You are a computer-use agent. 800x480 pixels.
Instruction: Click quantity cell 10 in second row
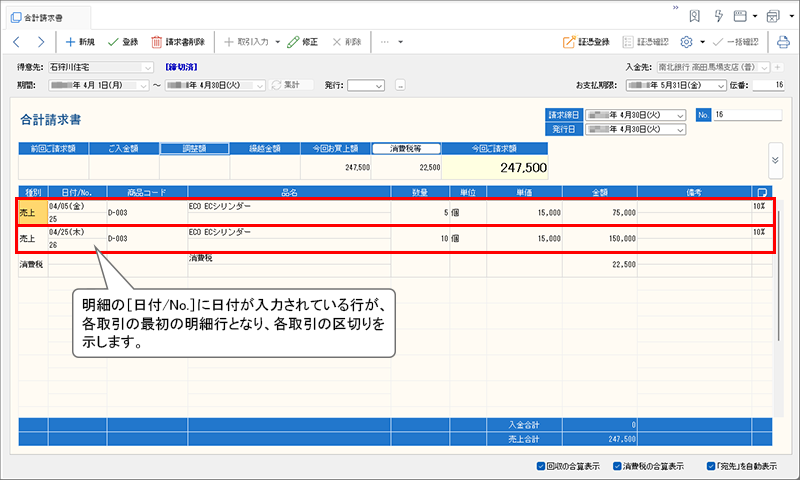tap(420, 239)
